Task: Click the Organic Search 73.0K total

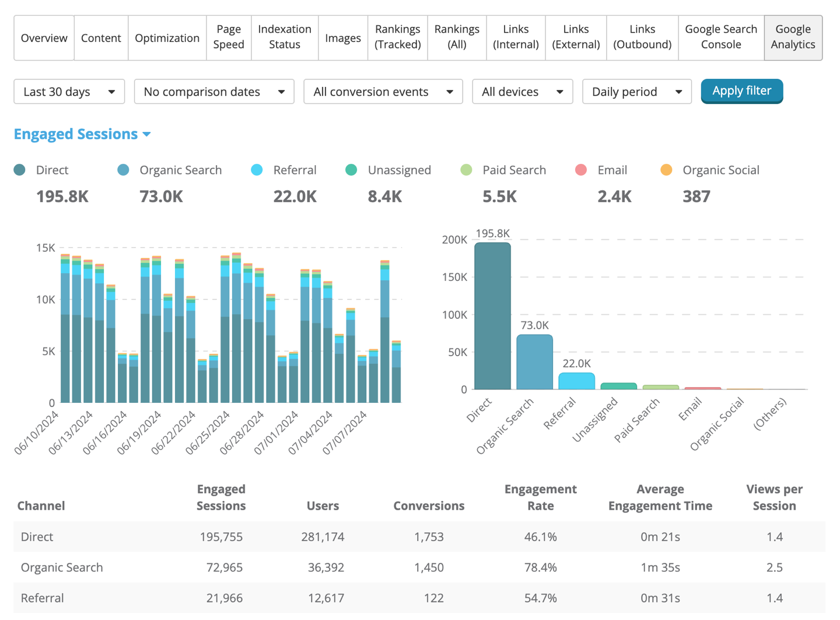Action: (162, 197)
